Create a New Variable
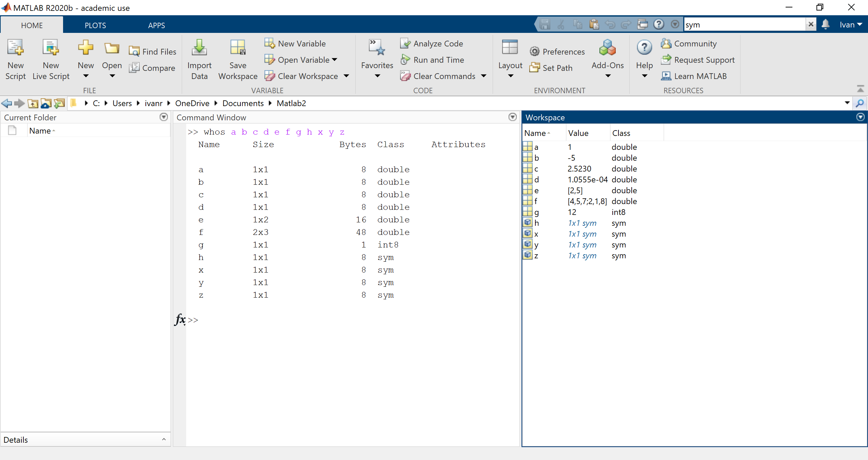This screenshot has height=460, width=868. [x=295, y=43]
